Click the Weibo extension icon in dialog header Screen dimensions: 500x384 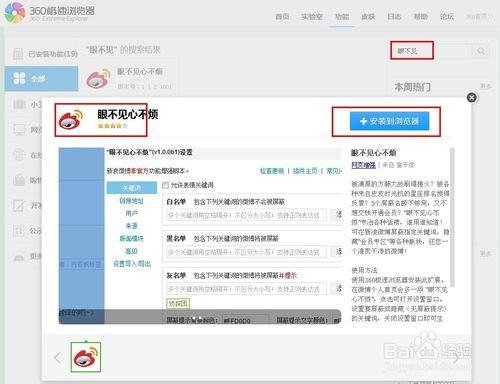[x=71, y=119]
